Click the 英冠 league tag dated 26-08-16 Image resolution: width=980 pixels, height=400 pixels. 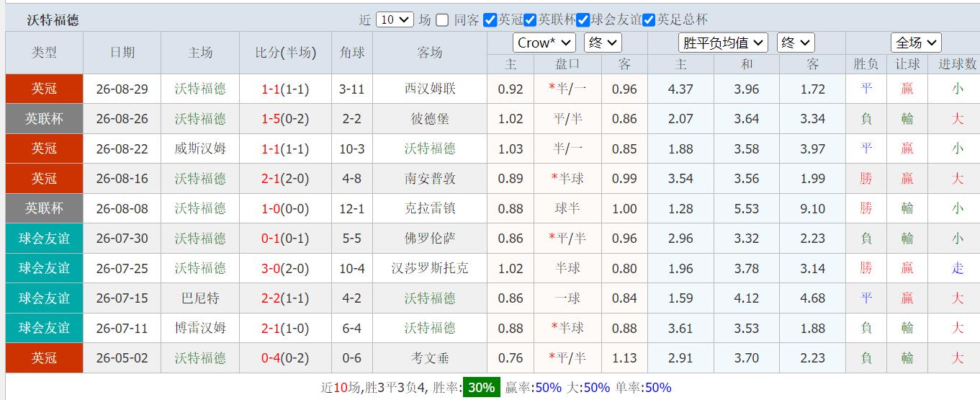click(44, 179)
